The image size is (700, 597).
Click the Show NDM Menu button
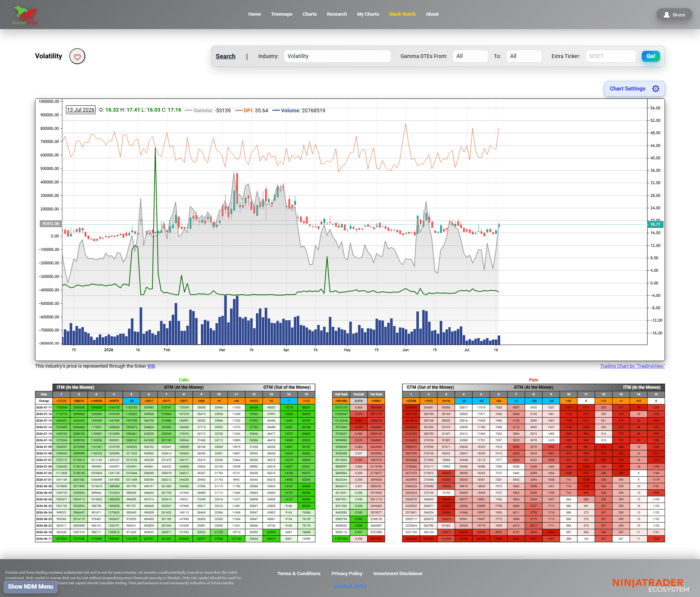pyautogui.click(x=31, y=586)
